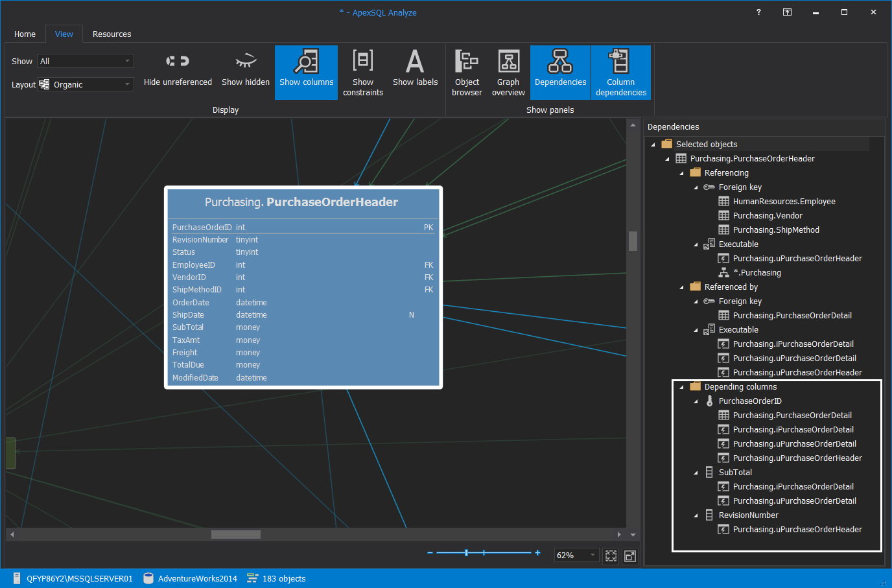Switch to the Home tab

25,34
